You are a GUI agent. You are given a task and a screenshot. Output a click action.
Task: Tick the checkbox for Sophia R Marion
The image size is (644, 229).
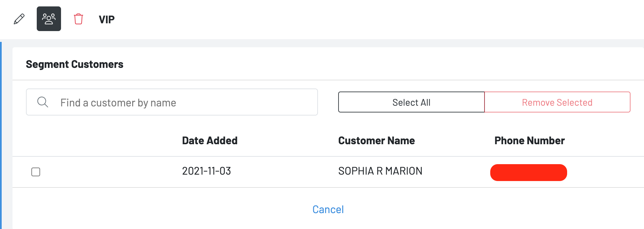(x=36, y=172)
